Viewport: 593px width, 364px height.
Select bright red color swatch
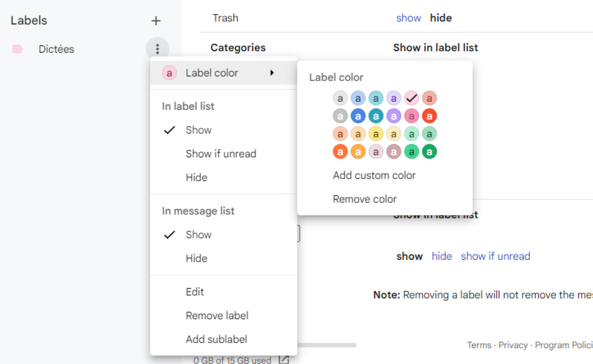click(x=429, y=116)
